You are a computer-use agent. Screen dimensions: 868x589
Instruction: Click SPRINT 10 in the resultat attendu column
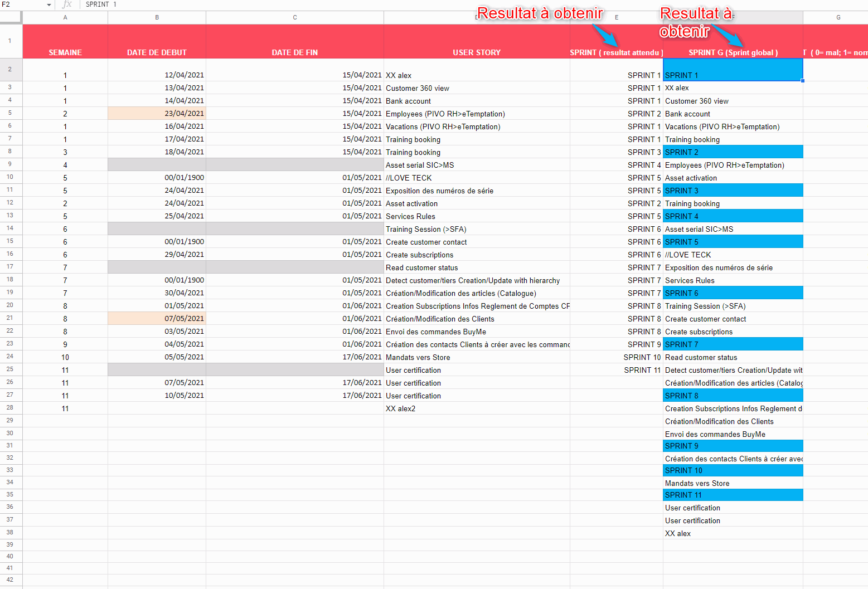click(x=617, y=357)
